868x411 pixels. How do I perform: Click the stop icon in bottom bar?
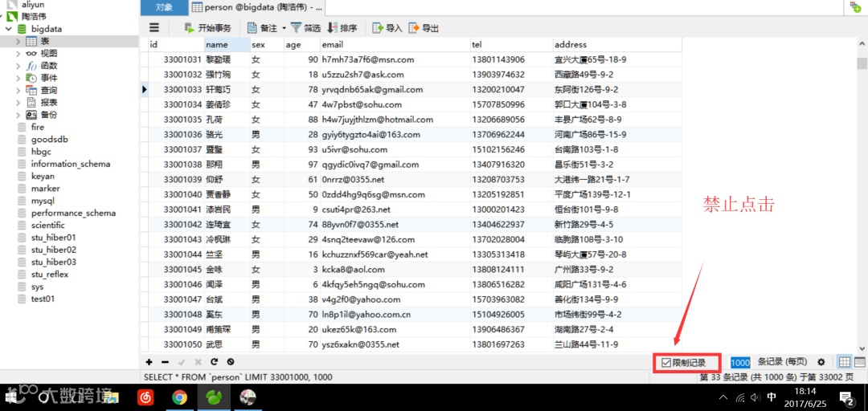pyautogui.click(x=231, y=362)
